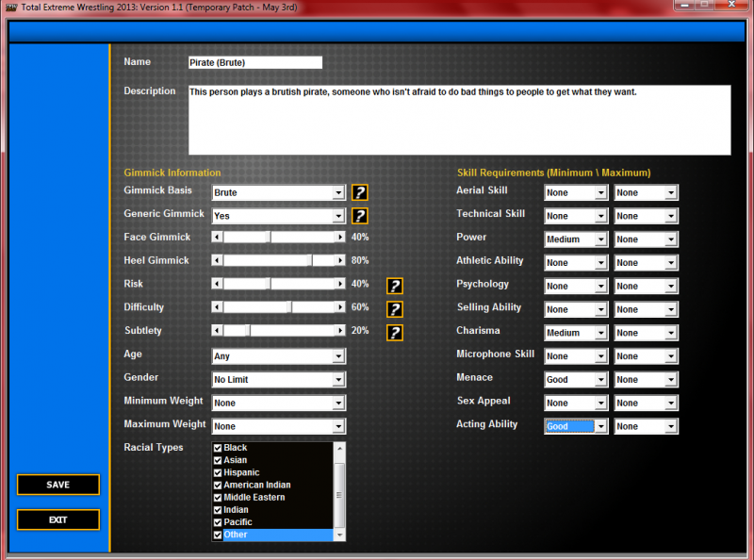Edit the Name field

pos(255,62)
